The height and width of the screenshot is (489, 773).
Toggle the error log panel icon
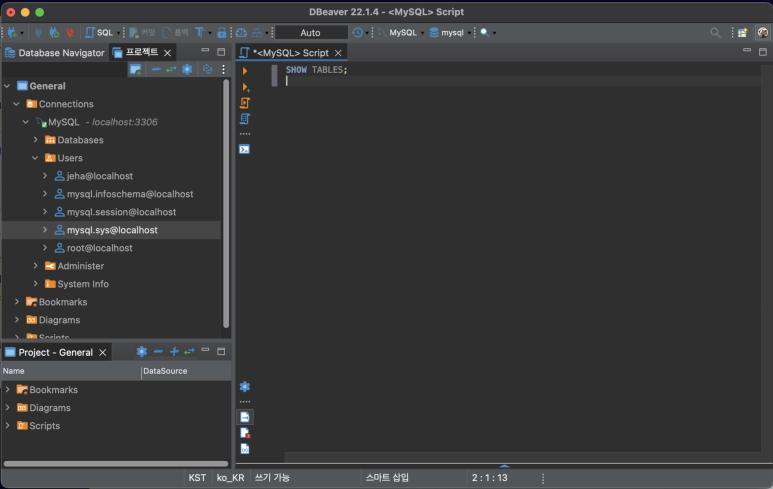point(245,433)
